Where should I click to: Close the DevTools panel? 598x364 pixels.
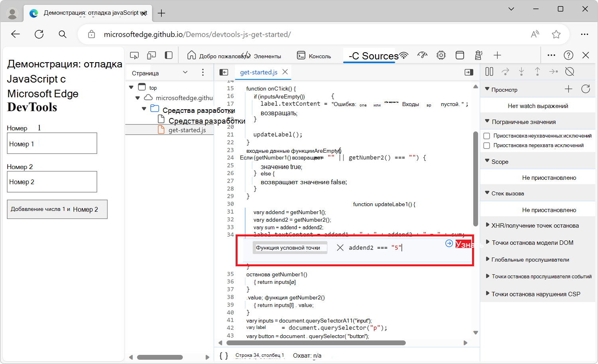(x=586, y=55)
